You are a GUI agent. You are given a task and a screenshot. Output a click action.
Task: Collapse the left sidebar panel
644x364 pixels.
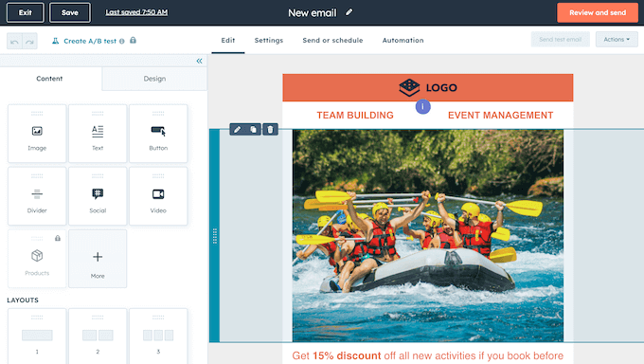[x=199, y=61]
